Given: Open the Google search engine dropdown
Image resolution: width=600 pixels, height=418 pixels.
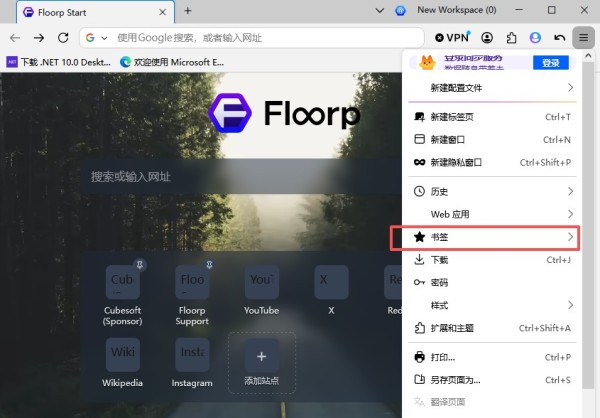Looking at the screenshot, I should 96,38.
